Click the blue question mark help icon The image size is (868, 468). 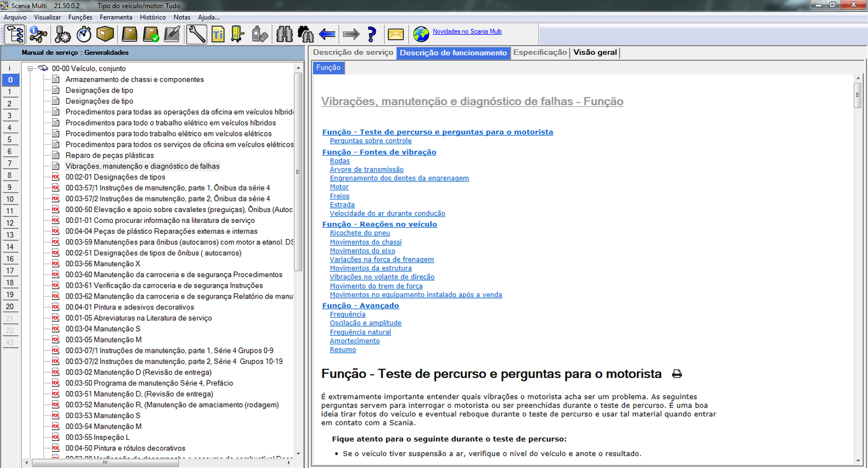pyautogui.click(x=371, y=34)
